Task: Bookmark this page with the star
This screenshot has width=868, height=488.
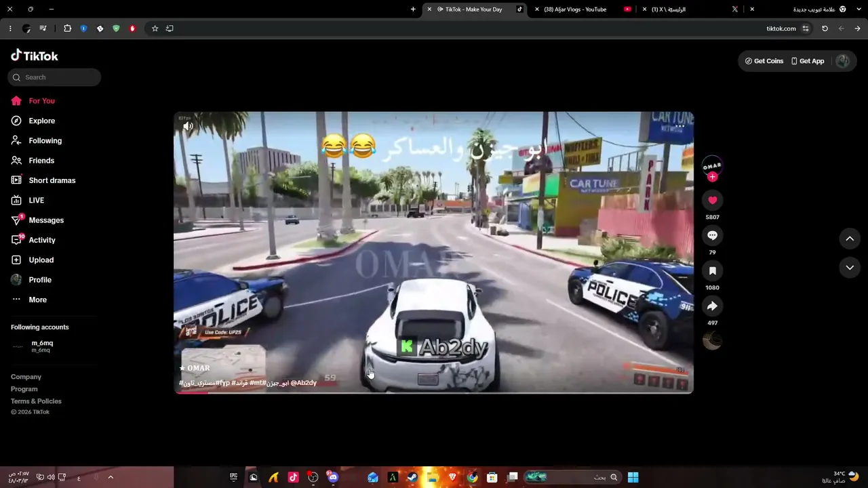Action: coord(155,28)
